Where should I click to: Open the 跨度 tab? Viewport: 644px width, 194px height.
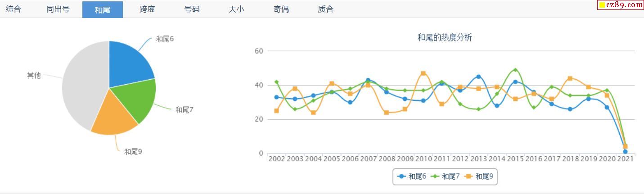coord(147,9)
